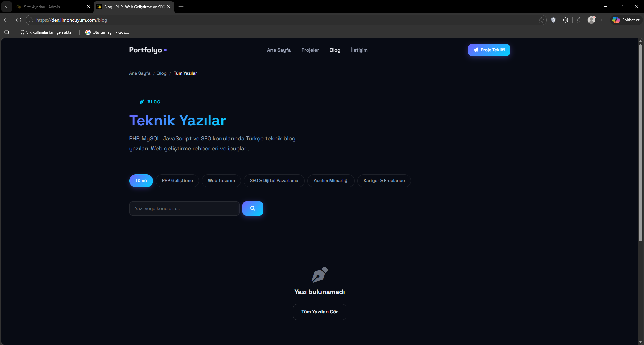Add page to favorites with star icon
This screenshot has width=644, height=345.
click(541, 20)
